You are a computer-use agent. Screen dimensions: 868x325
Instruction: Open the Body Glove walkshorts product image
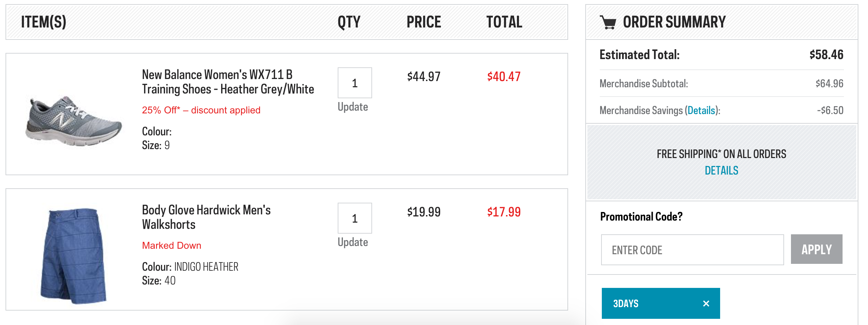coord(73,256)
